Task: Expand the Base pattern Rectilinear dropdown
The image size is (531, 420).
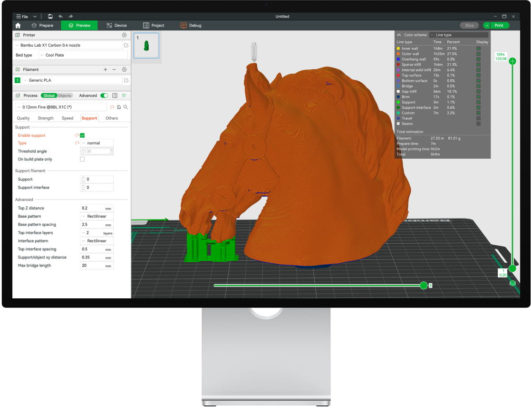Action: (97, 216)
